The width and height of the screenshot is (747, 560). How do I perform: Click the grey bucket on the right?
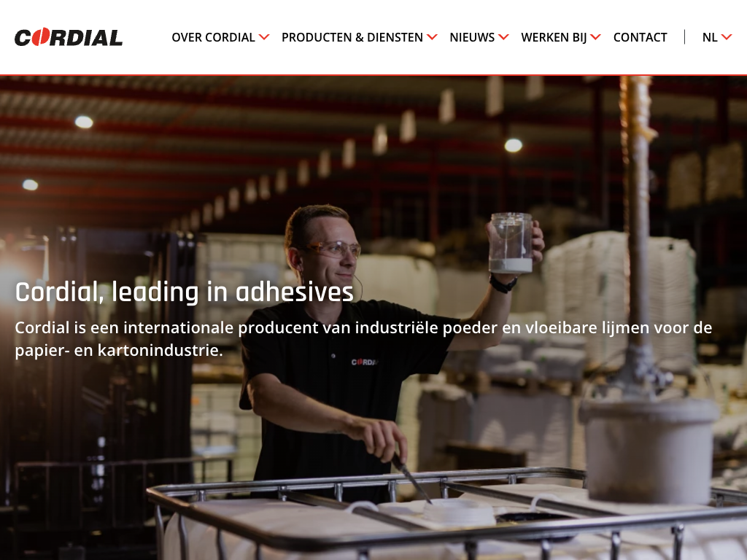click(x=649, y=451)
